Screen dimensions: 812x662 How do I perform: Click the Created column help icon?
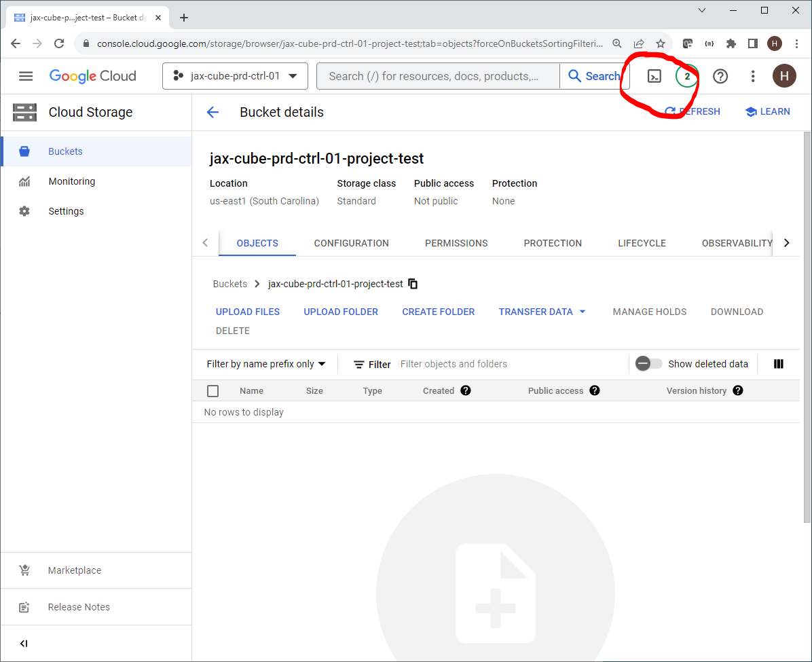click(x=466, y=390)
